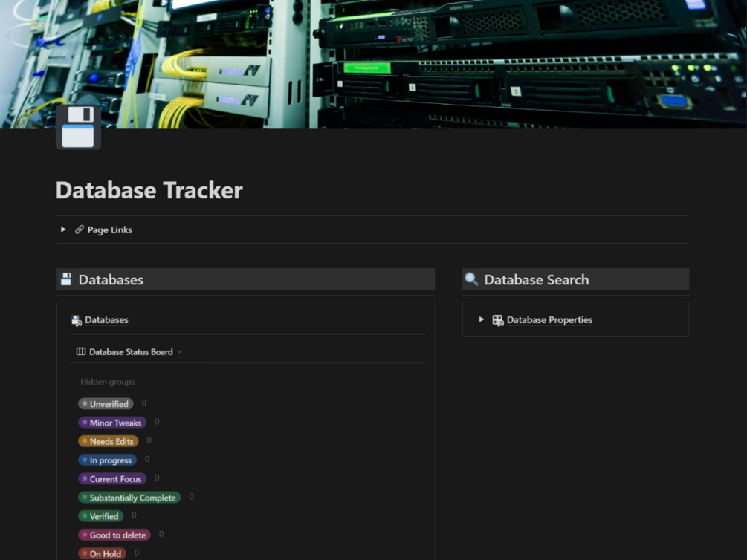Expand the Page Links toggle arrow

[63, 229]
